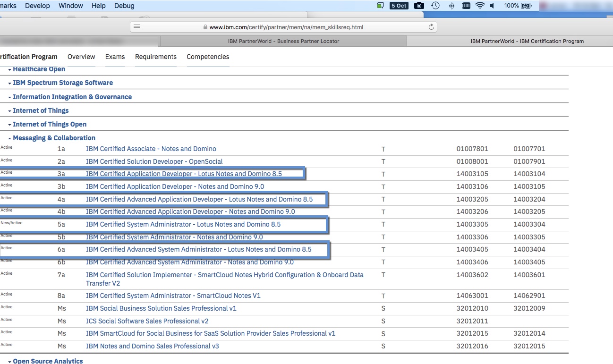Expand the Open Source Analytics section
613x364 pixels.
48,361
